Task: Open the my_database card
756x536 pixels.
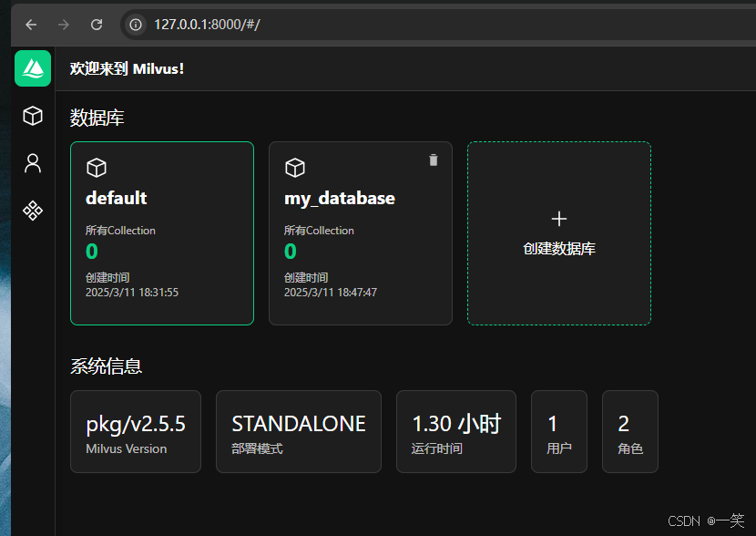Action: tap(361, 233)
